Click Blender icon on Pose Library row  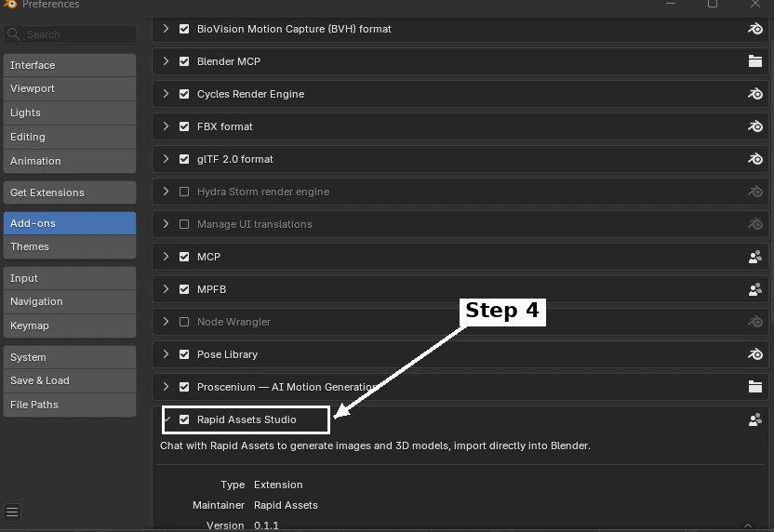click(754, 354)
